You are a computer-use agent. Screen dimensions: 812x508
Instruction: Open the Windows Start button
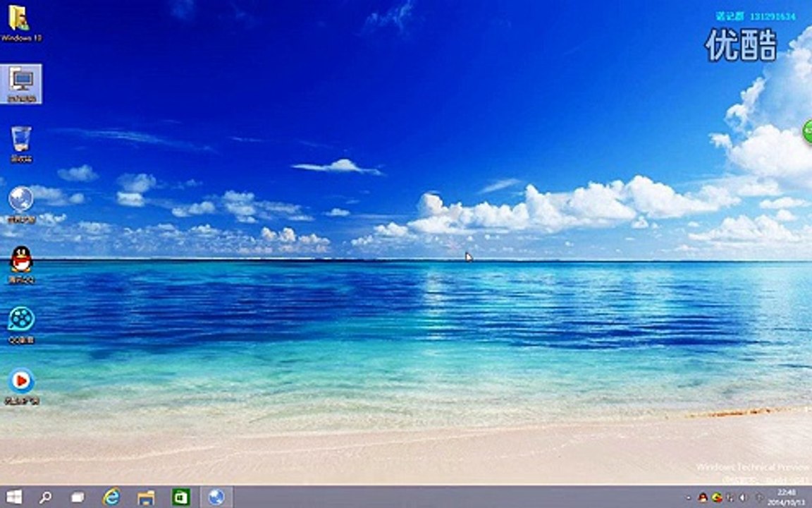point(14,497)
